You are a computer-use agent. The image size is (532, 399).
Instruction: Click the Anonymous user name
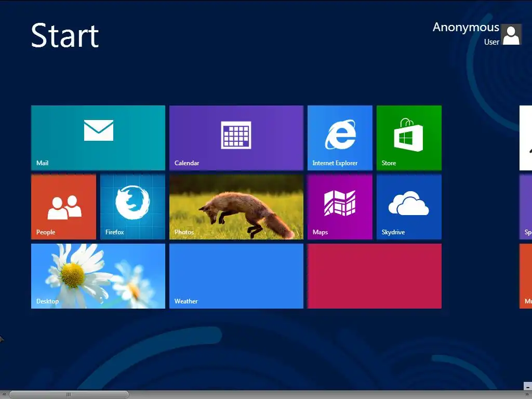tap(465, 27)
